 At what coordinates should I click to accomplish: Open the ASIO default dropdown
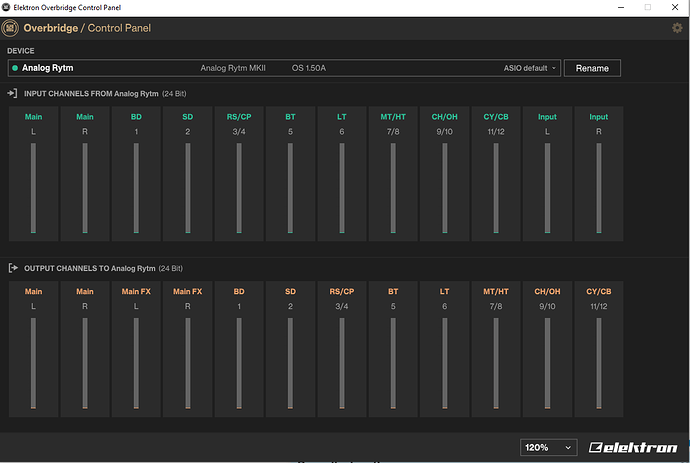click(x=530, y=68)
